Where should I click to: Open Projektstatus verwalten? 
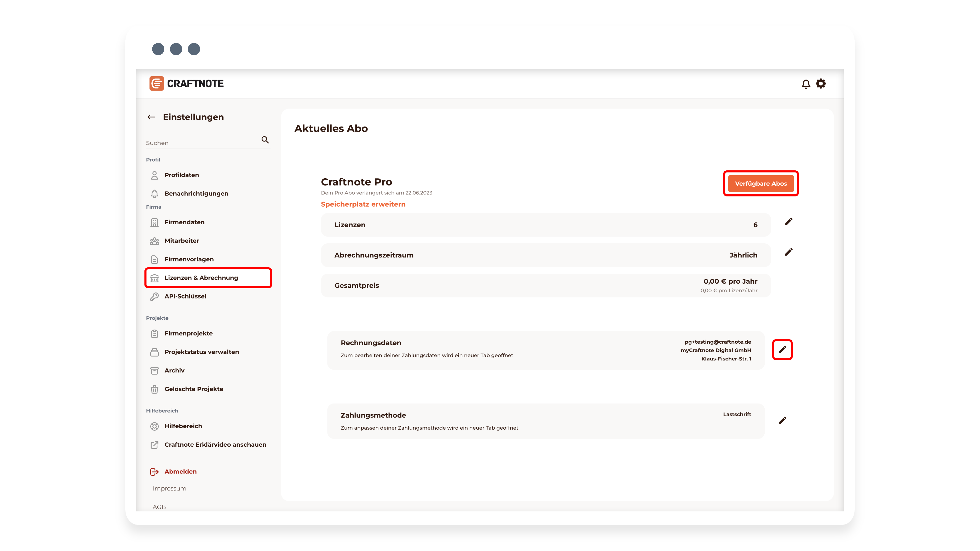coord(202,352)
